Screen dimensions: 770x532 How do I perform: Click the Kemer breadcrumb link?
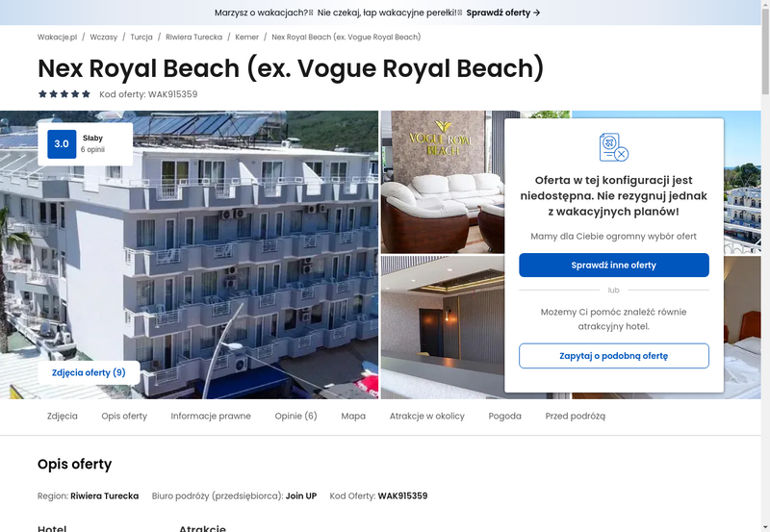tap(247, 37)
